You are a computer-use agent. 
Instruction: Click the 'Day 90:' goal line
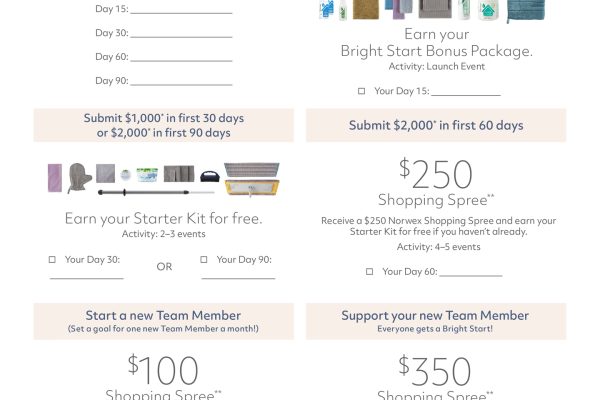[181, 81]
